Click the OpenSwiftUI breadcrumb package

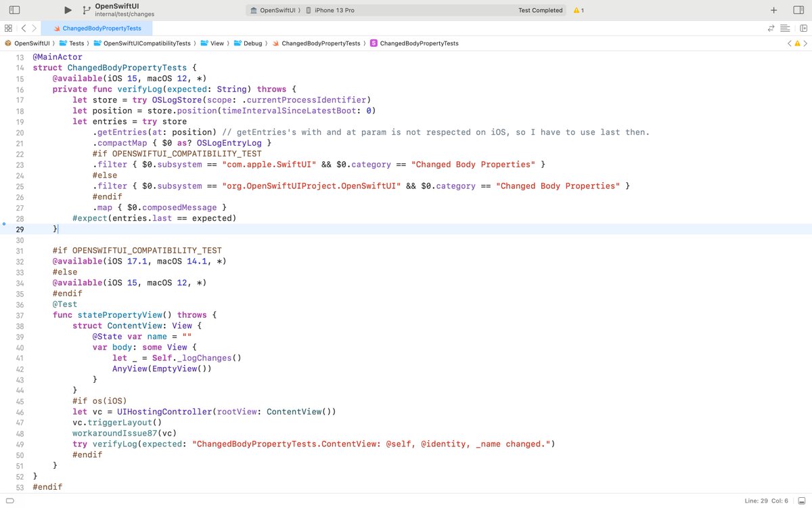pyautogui.click(x=28, y=43)
